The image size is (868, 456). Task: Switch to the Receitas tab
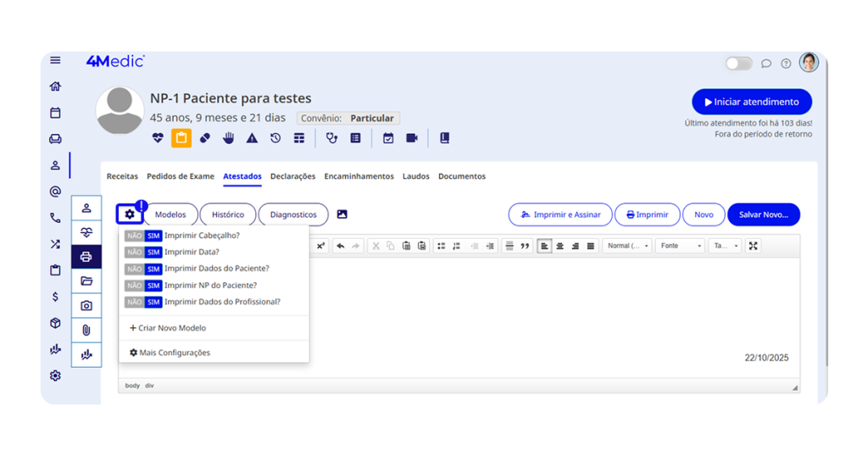point(122,176)
